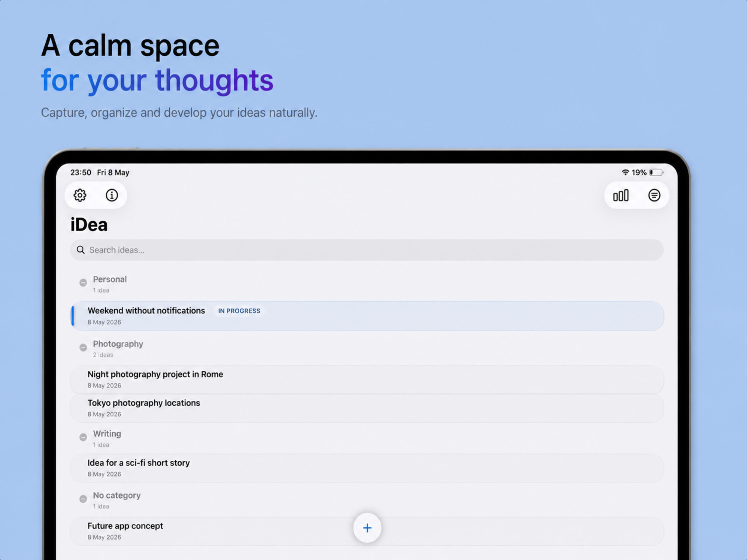Open Future app concept idea
Screen dimensions: 747x560
(367, 531)
